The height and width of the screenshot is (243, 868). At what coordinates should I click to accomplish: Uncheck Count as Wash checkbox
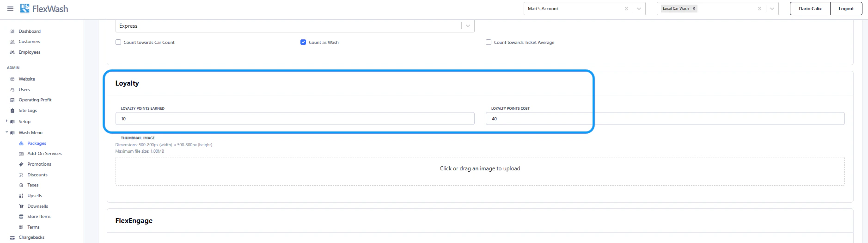pyautogui.click(x=303, y=42)
